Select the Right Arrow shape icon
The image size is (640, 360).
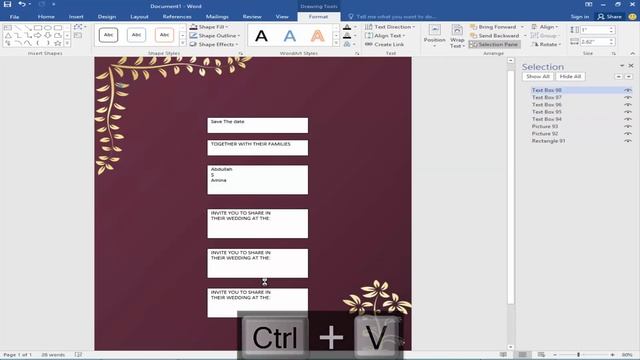38,36
